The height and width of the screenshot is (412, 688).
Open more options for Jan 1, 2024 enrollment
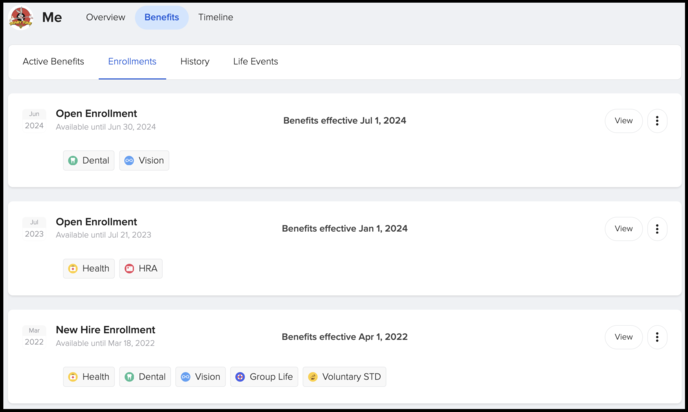coord(657,229)
